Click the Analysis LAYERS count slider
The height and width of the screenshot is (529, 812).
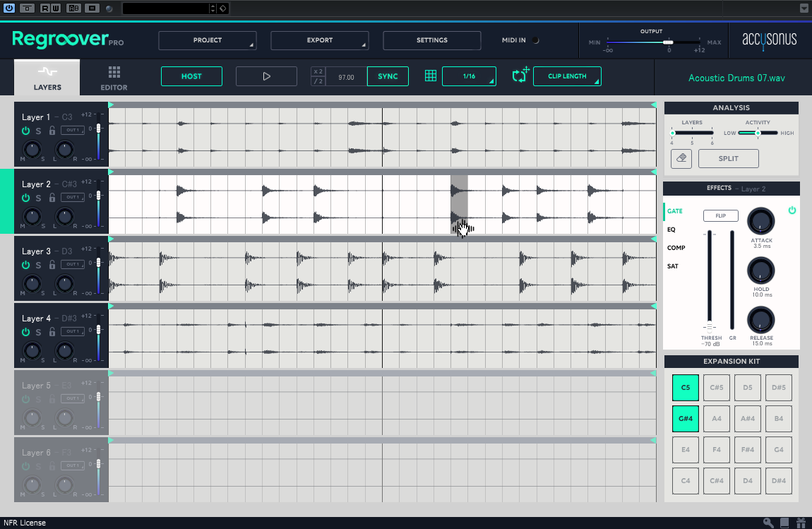(x=692, y=133)
